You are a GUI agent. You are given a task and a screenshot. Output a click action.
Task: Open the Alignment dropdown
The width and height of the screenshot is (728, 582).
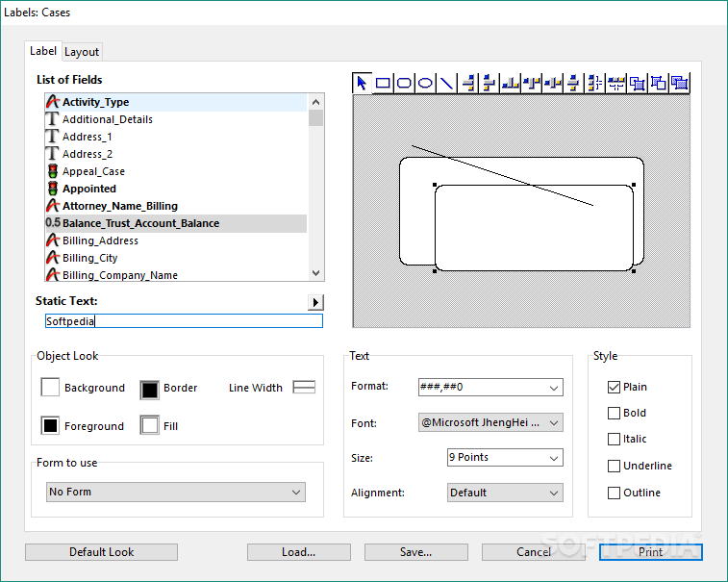(x=505, y=493)
